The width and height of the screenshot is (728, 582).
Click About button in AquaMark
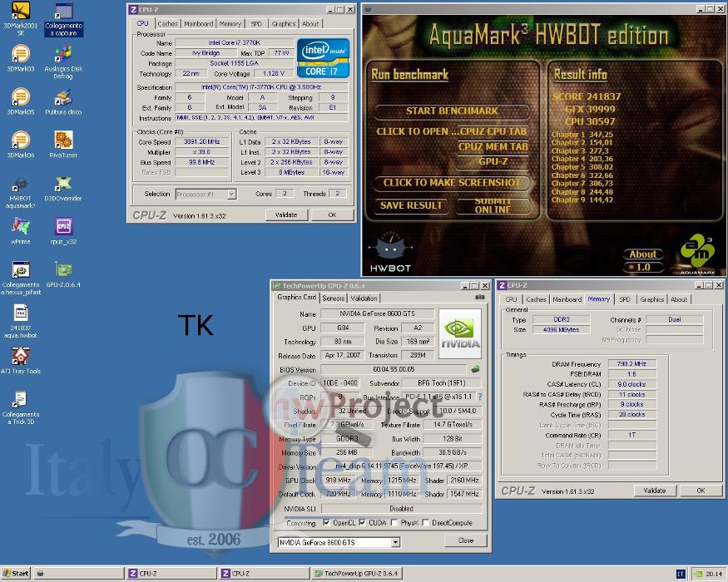click(643, 254)
